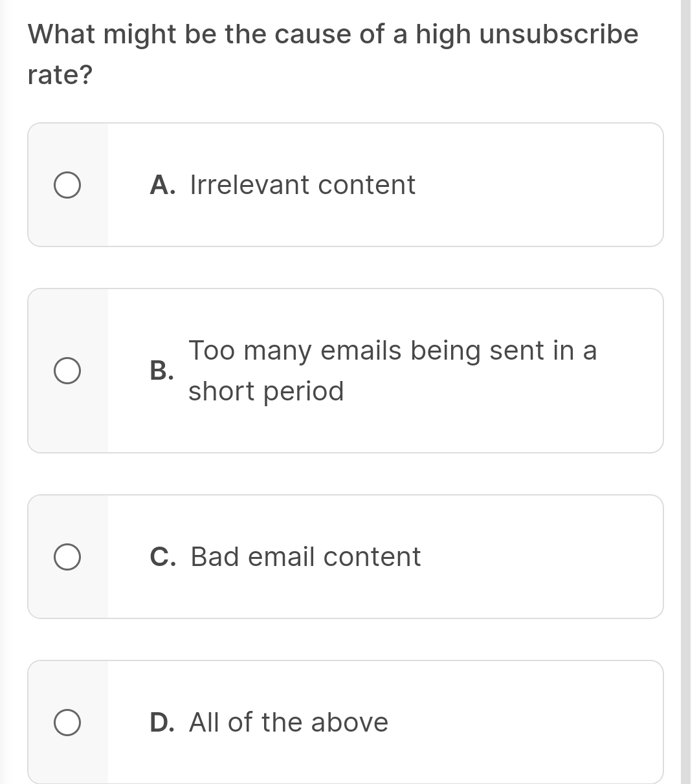Click the grey strip of the option B card
The height and width of the screenshot is (784, 699).
[94, 420]
